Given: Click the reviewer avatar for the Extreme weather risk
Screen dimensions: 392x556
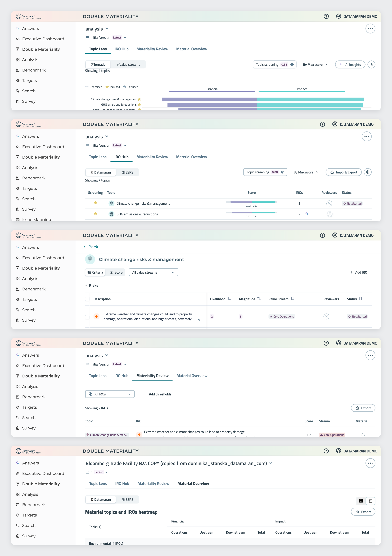Looking at the screenshot, I should [326, 316].
